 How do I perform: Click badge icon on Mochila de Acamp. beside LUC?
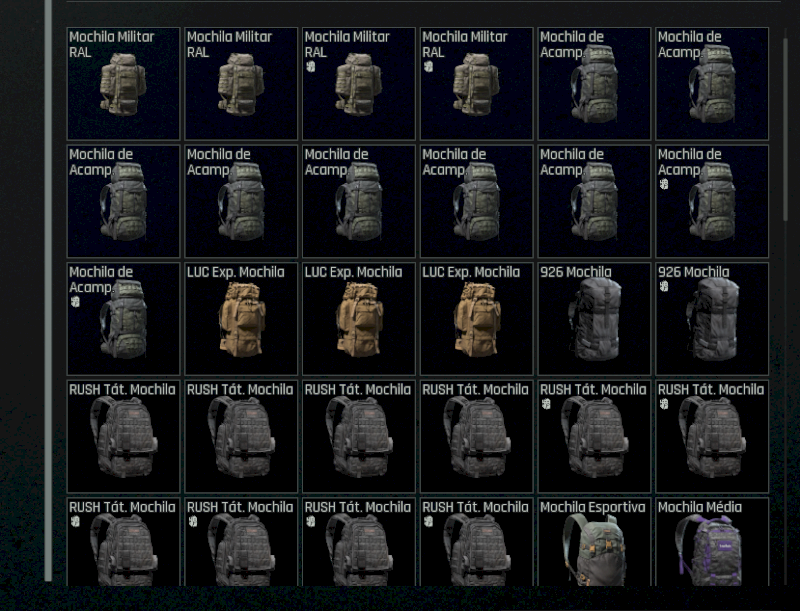coord(75,301)
